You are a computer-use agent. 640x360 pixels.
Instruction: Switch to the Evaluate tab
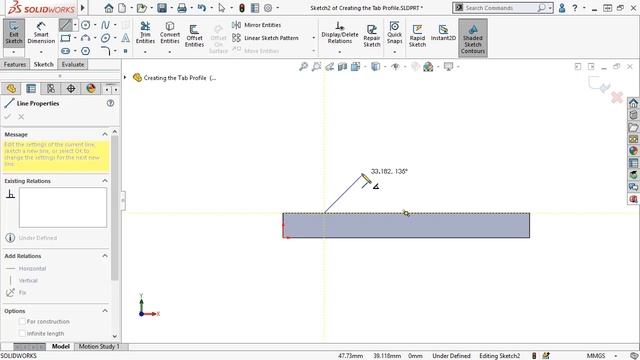point(73,64)
